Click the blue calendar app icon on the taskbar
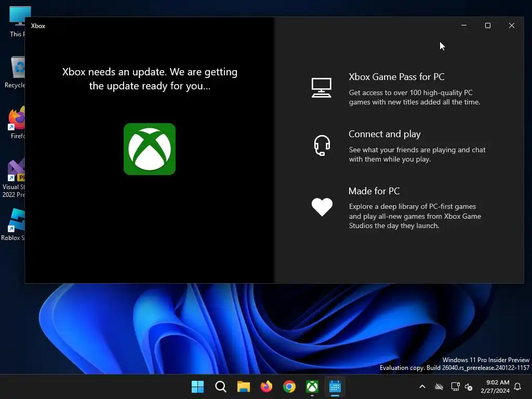The image size is (532, 399). click(x=335, y=387)
